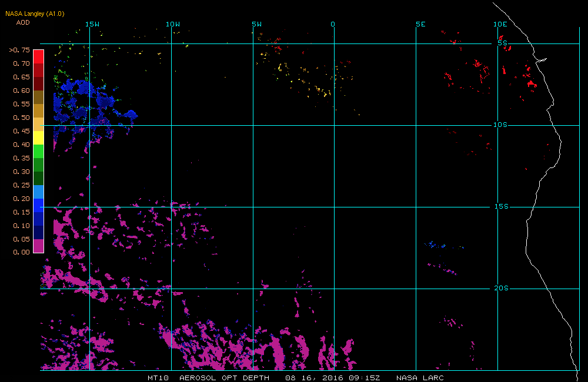Click the 08 16, 2016 date
Screen dimensions: 588x382
click(x=314, y=378)
